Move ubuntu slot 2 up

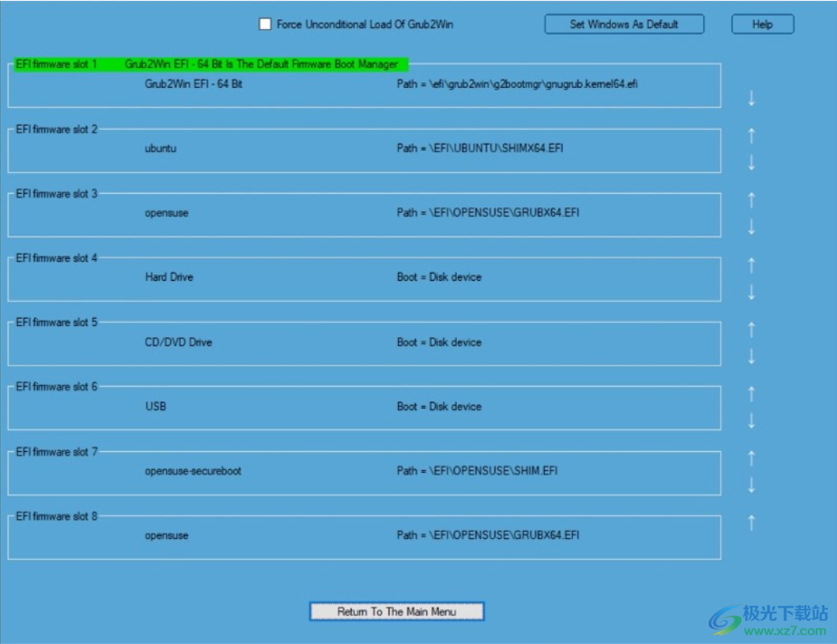tap(751, 136)
